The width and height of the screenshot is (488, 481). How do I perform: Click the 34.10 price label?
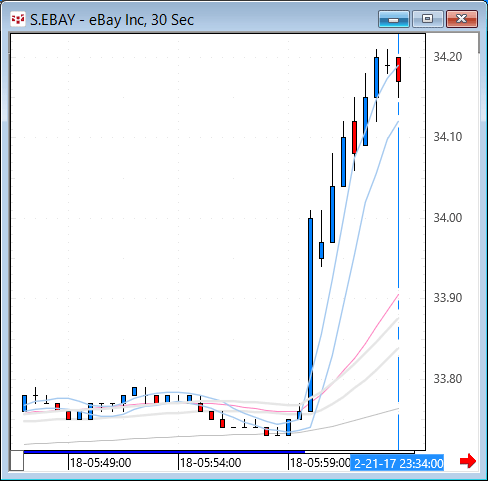coord(447,137)
